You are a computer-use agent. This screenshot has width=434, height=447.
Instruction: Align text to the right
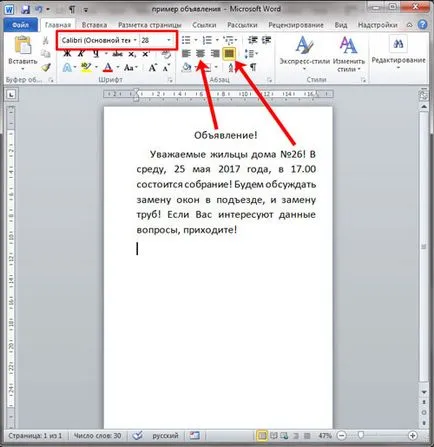pos(215,54)
